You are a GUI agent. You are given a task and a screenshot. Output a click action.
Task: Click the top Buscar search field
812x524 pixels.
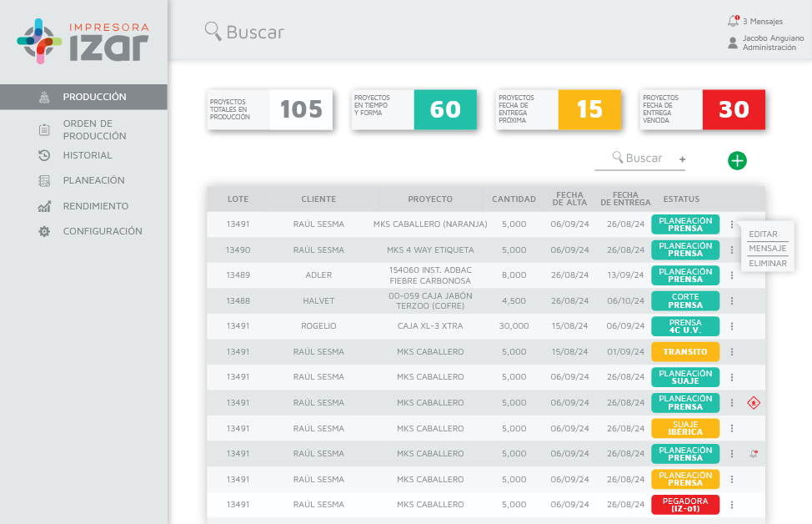[254, 33]
